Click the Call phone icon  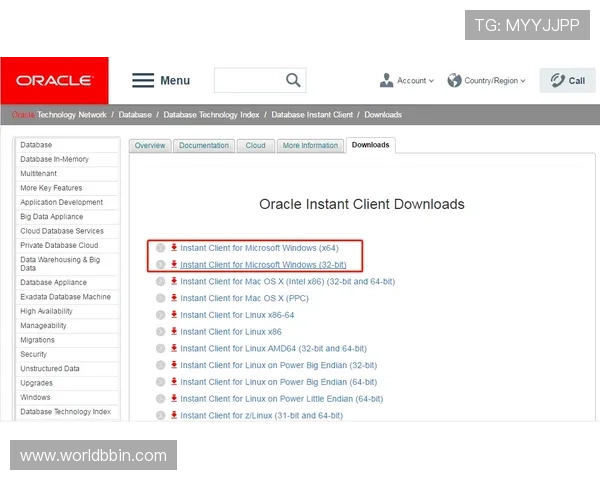click(556, 81)
